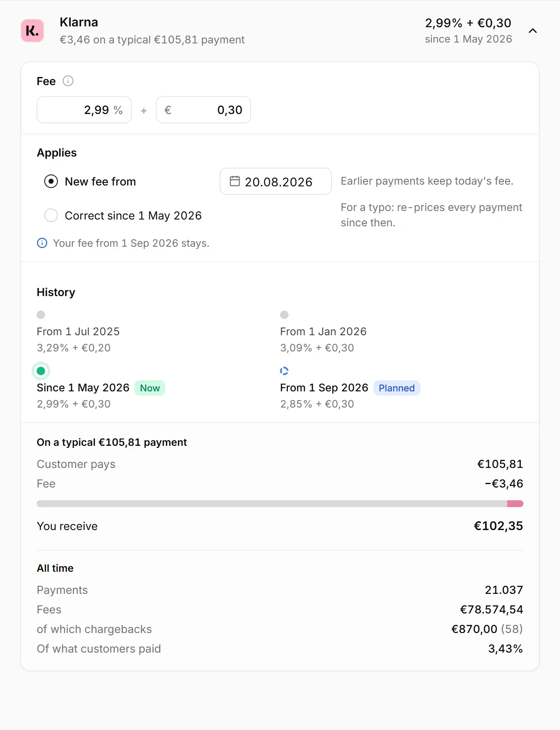Select the 'New fee from' radio option
This screenshot has width=560, height=730.
[x=51, y=182]
